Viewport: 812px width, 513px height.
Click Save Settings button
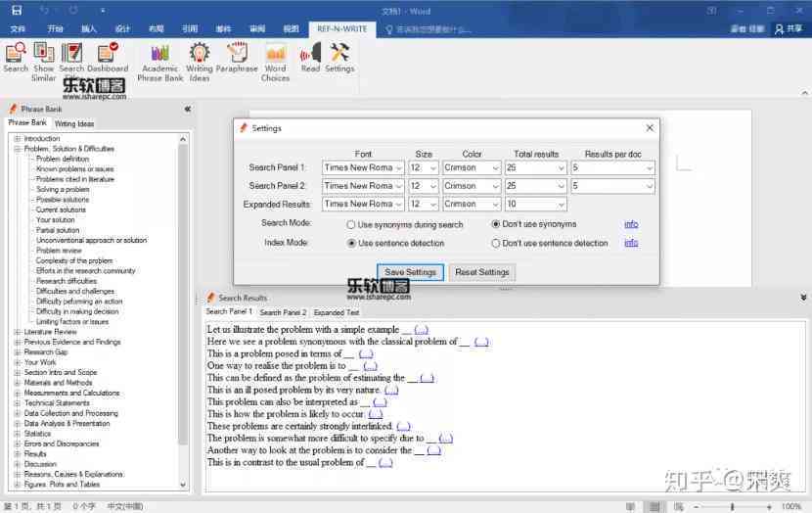[x=410, y=272]
